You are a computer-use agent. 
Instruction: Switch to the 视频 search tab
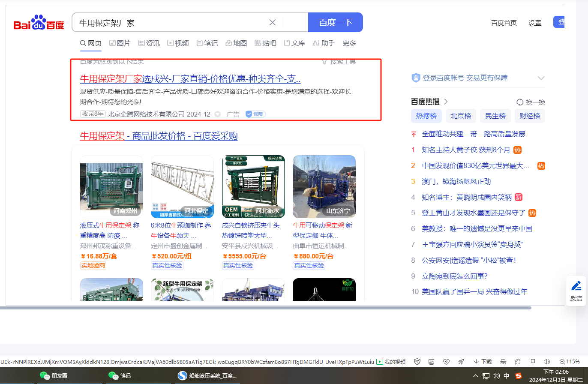(178, 43)
